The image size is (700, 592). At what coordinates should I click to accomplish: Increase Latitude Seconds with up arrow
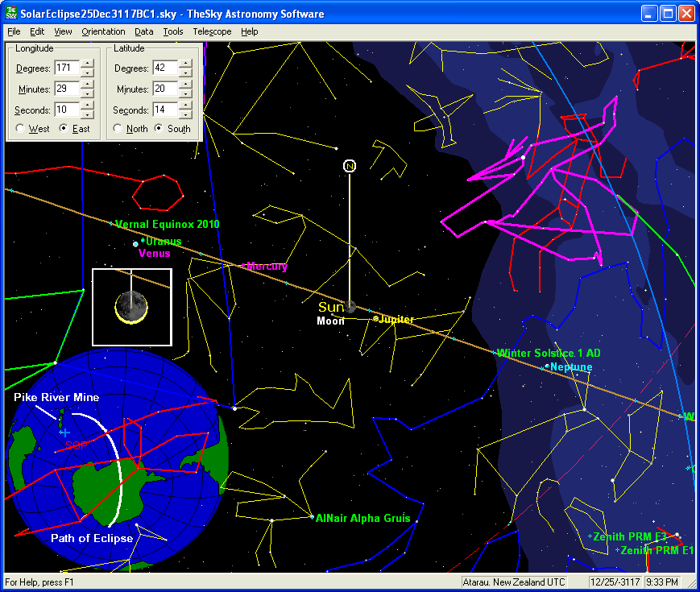pyautogui.click(x=186, y=106)
